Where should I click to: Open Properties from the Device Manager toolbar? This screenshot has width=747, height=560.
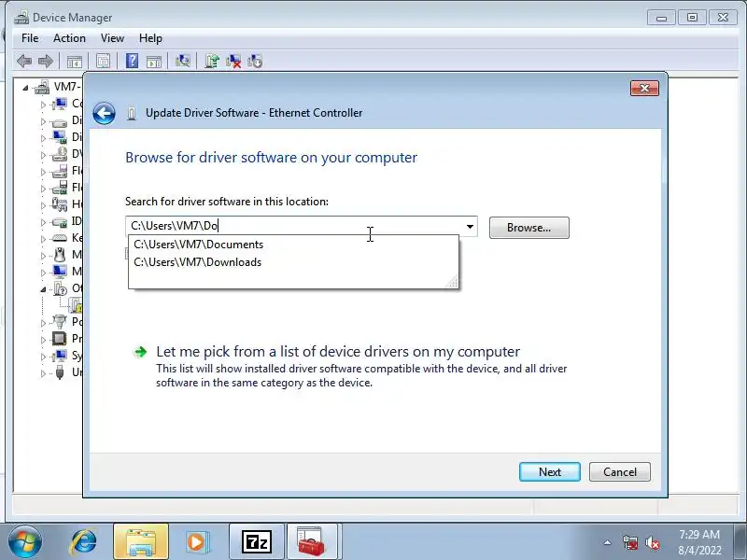point(103,61)
